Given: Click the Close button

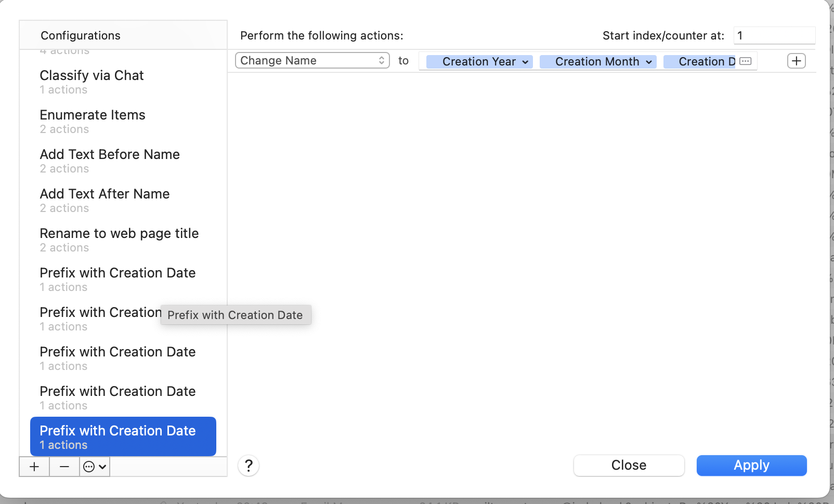Looking at the screenshot, I should 629,466.
